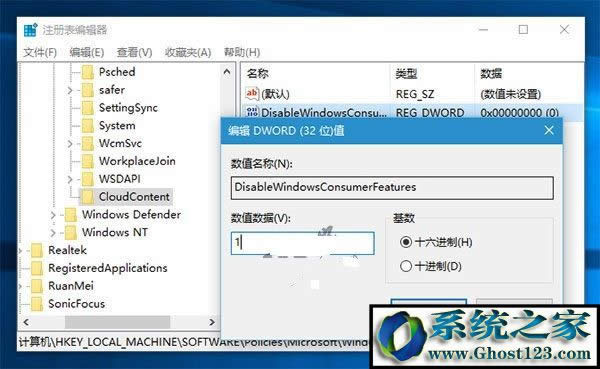Open the 查看(V) menu
Screen dimensions: 600x369
coord(134,52)
